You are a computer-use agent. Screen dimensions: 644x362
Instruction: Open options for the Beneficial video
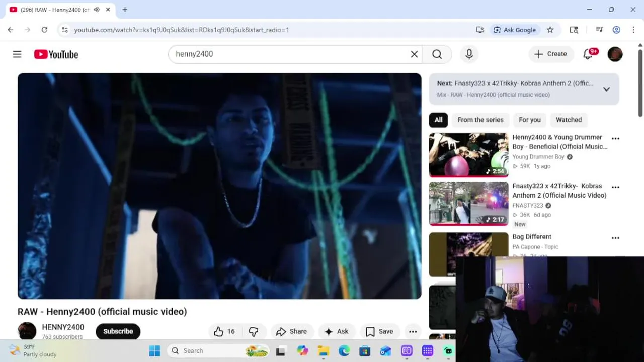coord(615,138)
